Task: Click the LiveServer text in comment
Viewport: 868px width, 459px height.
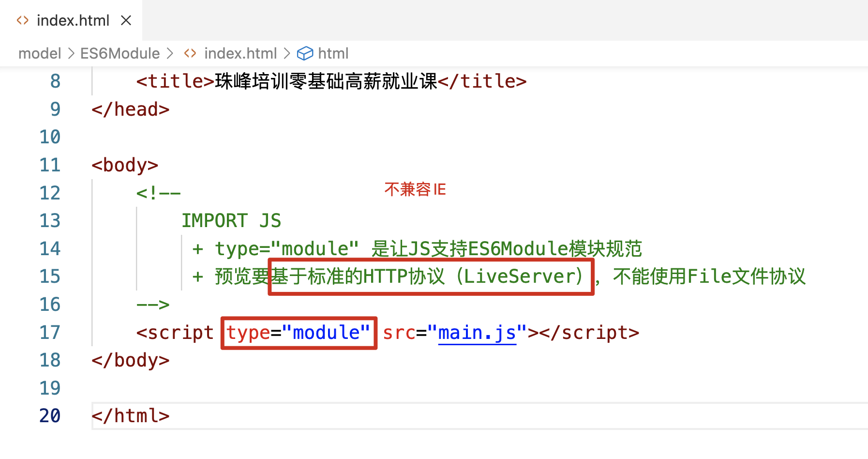Action: pos(520,276)
